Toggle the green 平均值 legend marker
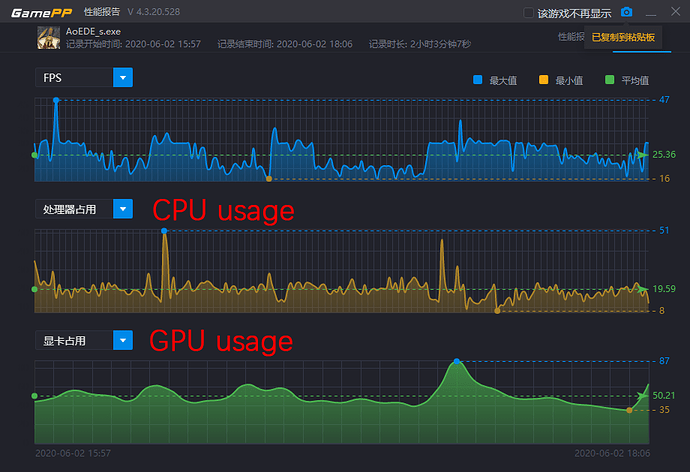The height and width of the screenshot is (472, 690). point(612,79)
